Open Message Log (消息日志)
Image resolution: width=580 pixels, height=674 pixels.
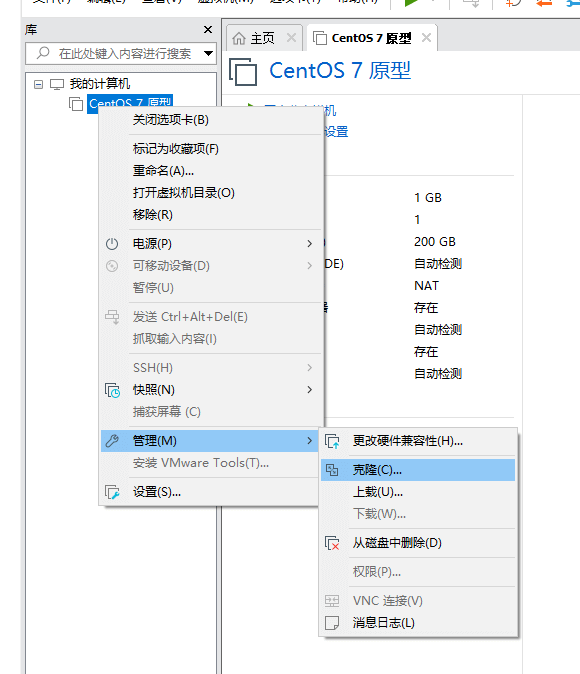418,623
